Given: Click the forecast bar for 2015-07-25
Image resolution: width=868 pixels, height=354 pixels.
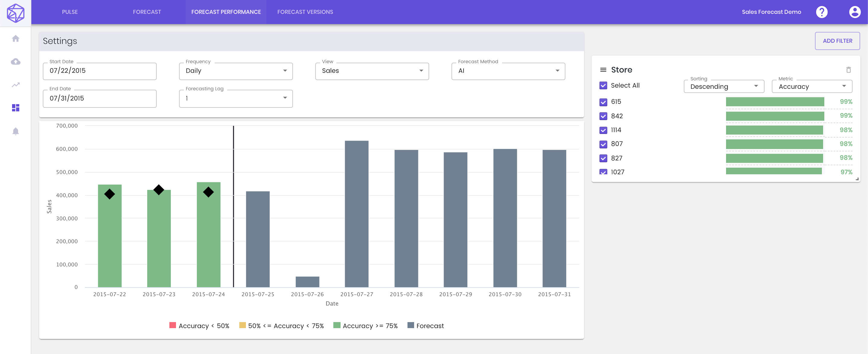Looking at the screenshot, I should tap(257, 239).
